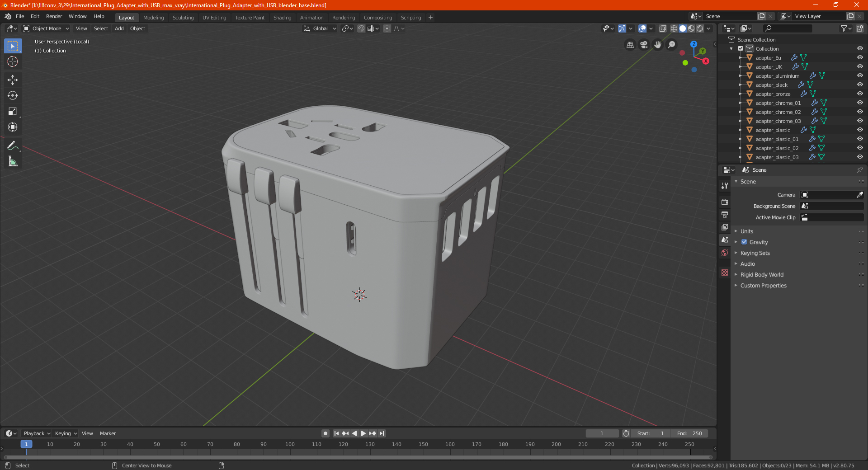Toggle X-ray mode in viewport
This screenshot has width=868, height=470.
tap(662, 28)
